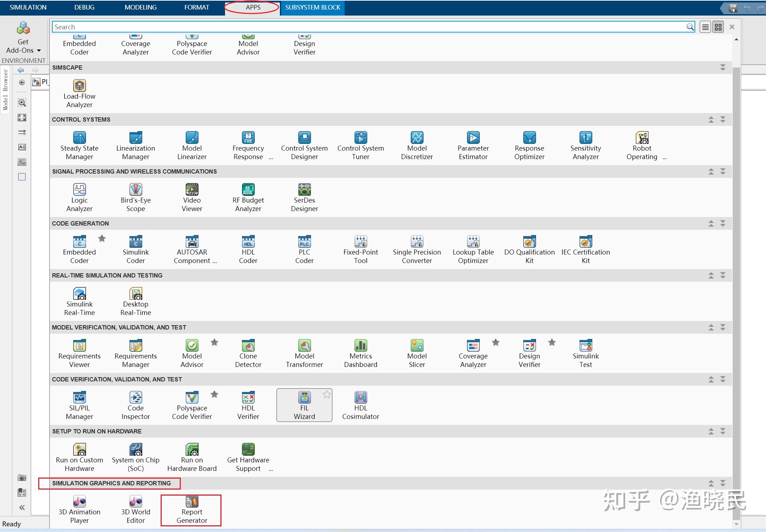The height and width of the screenshot is (532, 766).
Task: Collapse the Control Systems section
Action: [711, 119]
